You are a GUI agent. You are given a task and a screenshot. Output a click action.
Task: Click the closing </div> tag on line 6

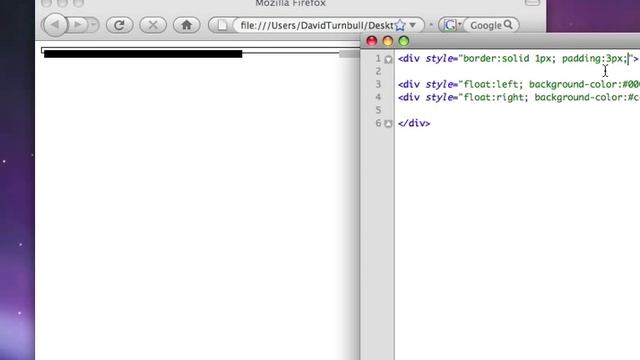(x=414, y=123)
